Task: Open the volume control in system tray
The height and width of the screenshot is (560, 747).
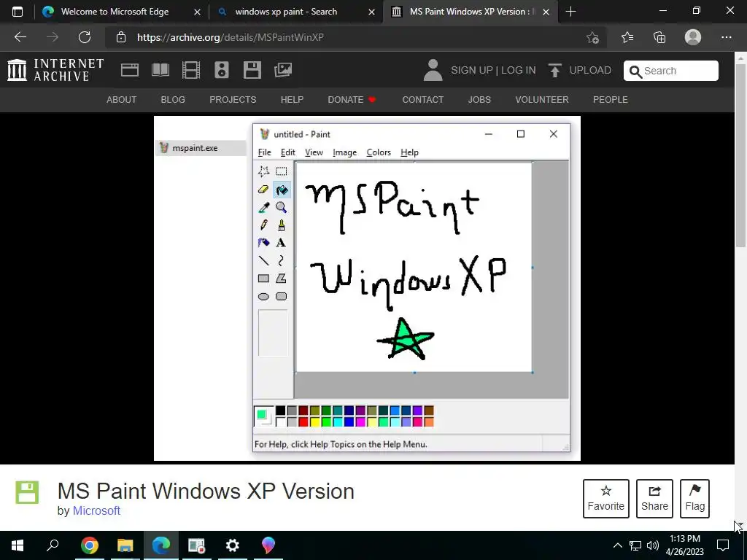Action: click(x=653, y=545)
